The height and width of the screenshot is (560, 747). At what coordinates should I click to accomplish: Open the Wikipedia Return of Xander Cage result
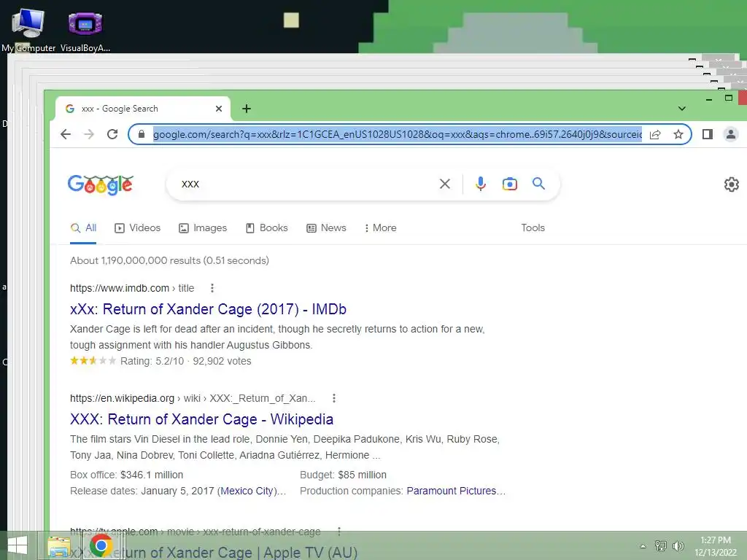point(201,419)
